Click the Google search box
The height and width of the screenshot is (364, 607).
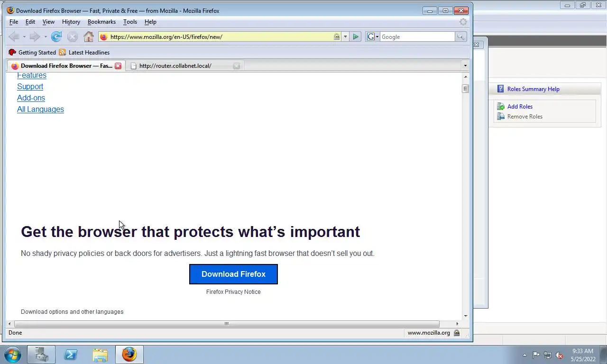click(417, 36)
